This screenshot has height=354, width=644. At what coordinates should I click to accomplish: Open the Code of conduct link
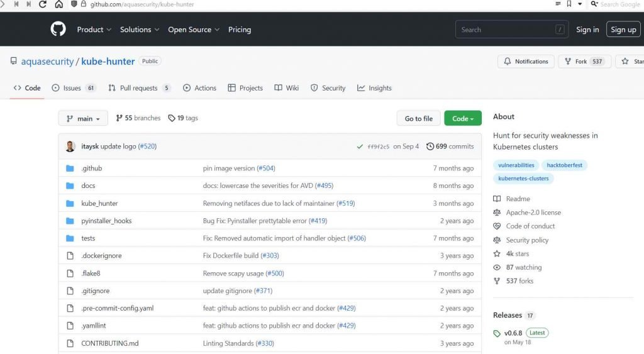530,226
